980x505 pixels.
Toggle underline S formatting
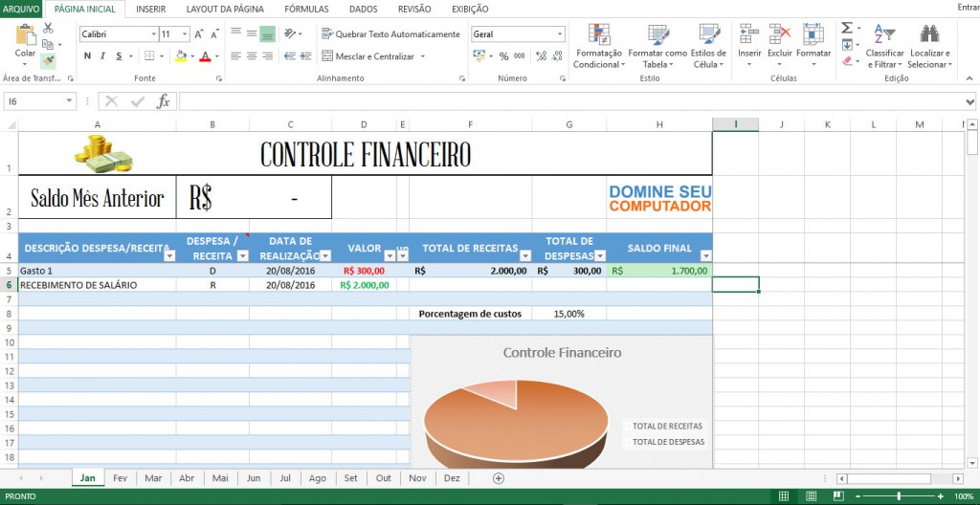119,56
